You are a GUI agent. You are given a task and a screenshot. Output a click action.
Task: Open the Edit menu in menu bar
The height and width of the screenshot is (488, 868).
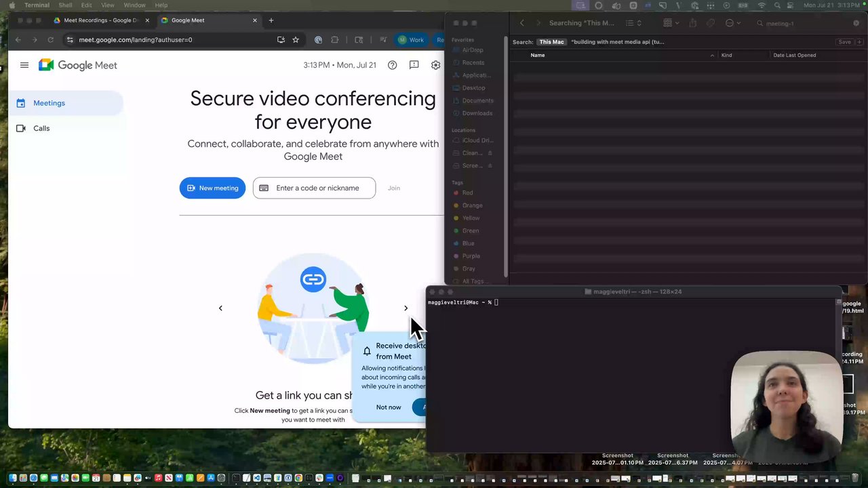click(x=87, y=5)
